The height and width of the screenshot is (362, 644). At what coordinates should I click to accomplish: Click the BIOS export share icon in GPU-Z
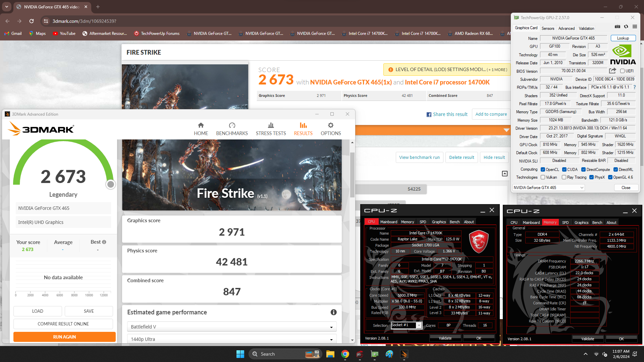612,71
